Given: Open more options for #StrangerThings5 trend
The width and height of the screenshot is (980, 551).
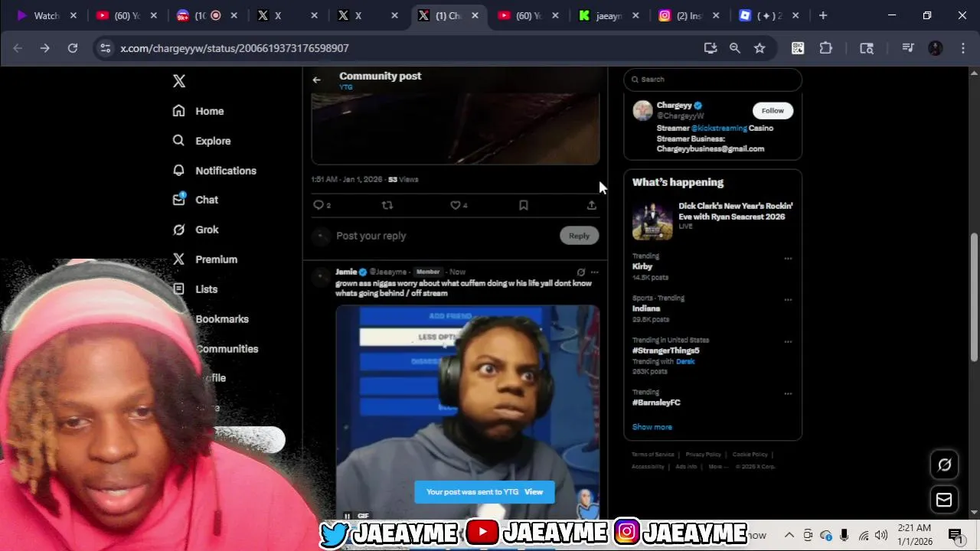Looking at the screenshot, I should coord(788,342).
